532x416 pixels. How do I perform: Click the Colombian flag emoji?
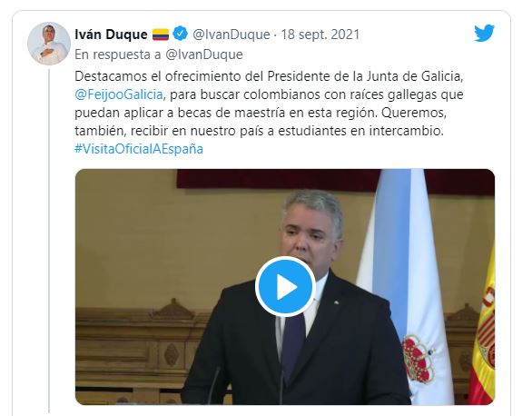[x=161, y=35]
